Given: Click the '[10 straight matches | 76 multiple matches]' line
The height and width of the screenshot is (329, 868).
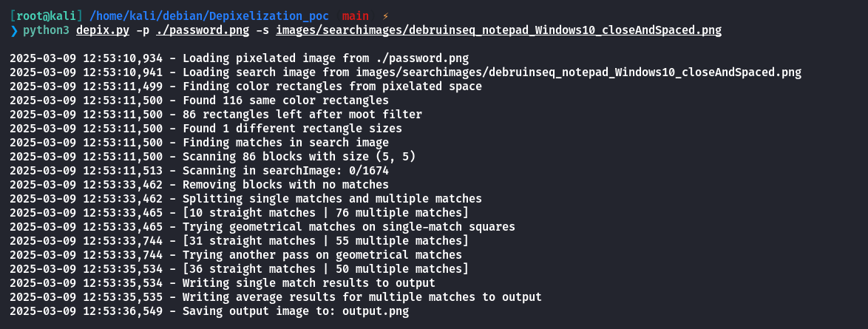Looking at the screenshot, I should [239, 213].
